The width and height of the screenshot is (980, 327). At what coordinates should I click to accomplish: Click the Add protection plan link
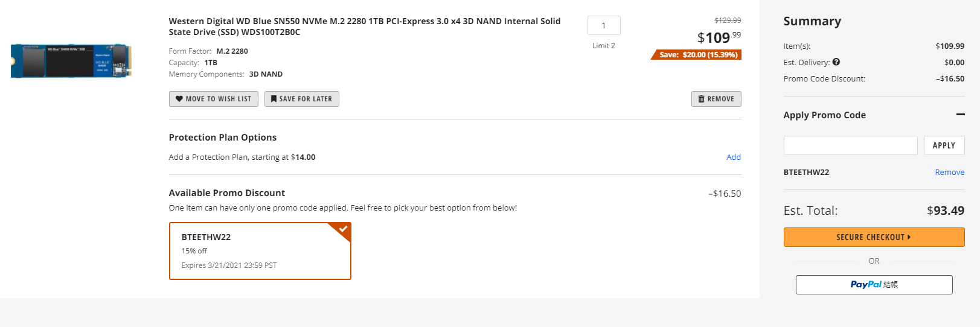pyautogui.click(x=733, y=157)
